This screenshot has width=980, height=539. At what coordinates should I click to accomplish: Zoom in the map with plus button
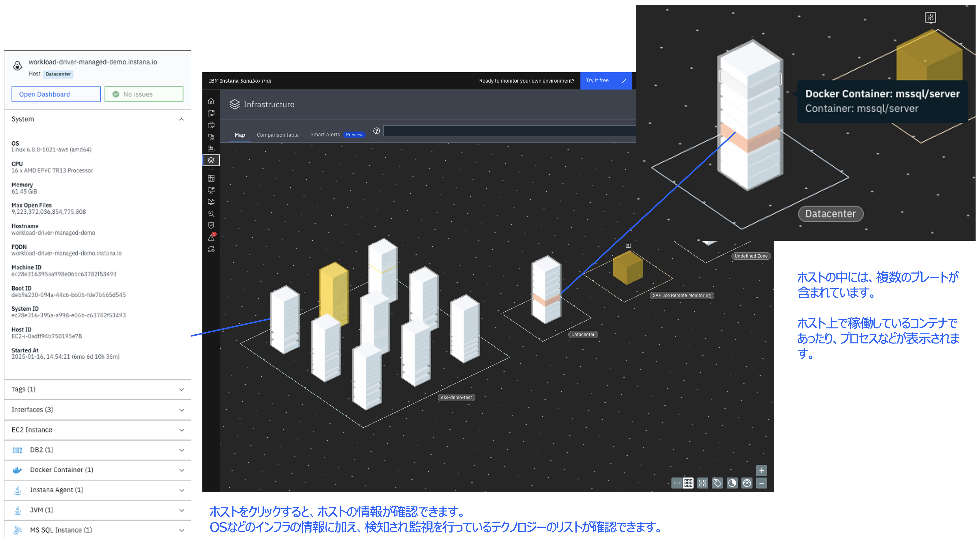761,470
